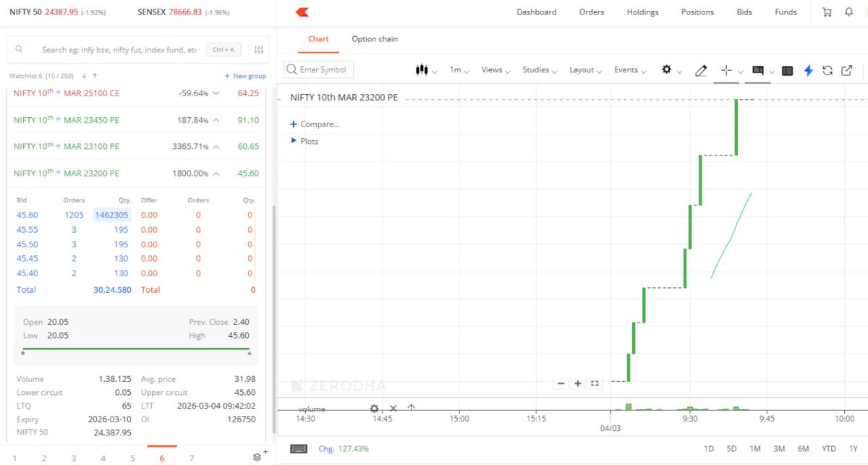The image size is (868, 465).
Task: Click the Enter Symbol chart field
Action: click(318, 70)
